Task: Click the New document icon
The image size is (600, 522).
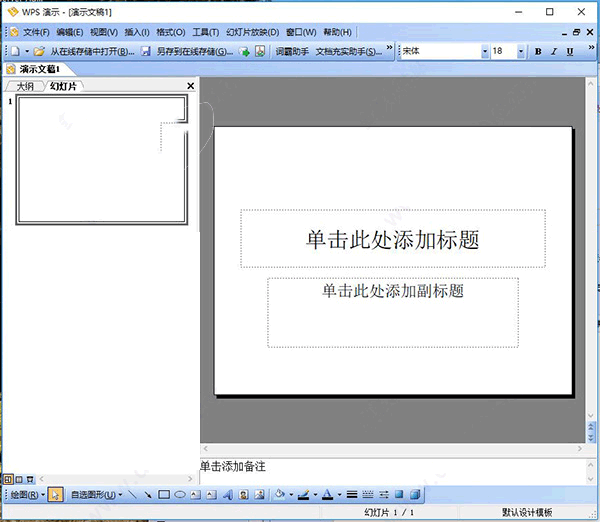Action: (15, 51)
